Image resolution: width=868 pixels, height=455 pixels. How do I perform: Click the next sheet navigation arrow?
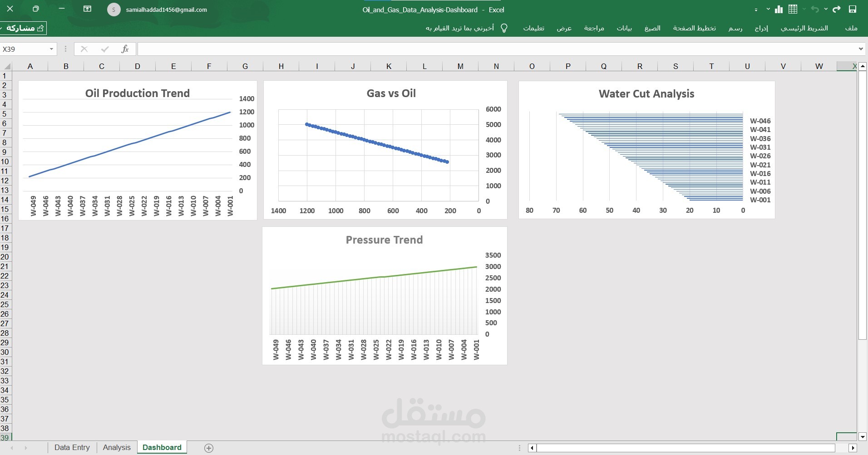coord(26,448)
